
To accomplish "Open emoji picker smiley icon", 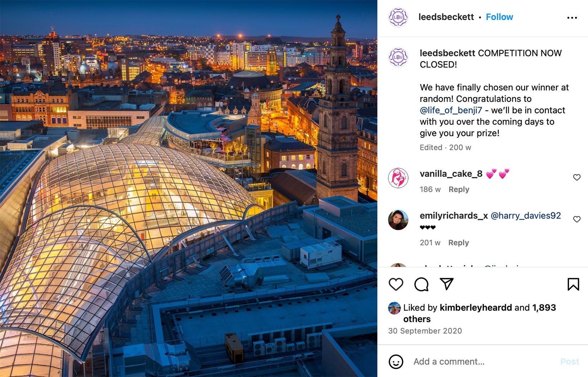I will [x=396, y=361].
